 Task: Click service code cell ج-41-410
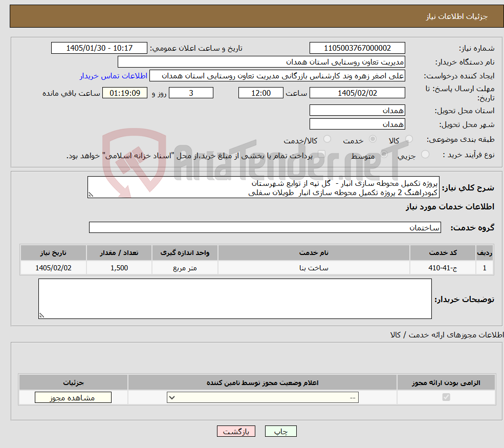click(x=443, y=268)
